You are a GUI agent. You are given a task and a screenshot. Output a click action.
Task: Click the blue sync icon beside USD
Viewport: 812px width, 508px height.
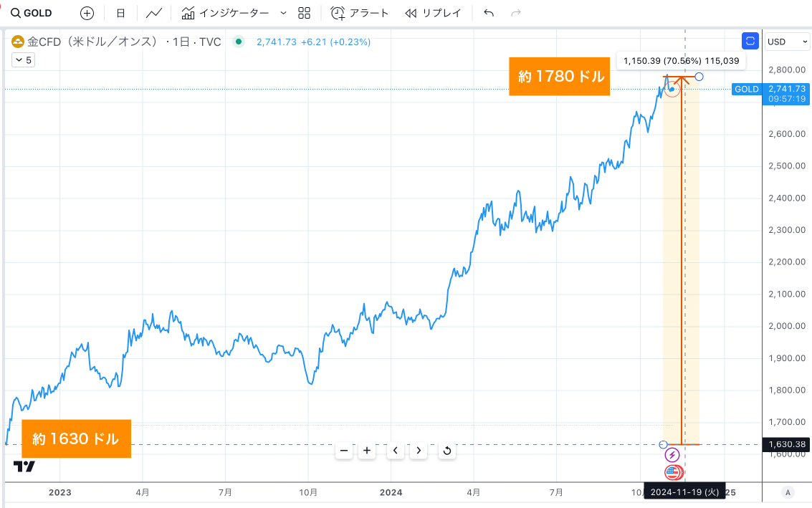point(750,41)
